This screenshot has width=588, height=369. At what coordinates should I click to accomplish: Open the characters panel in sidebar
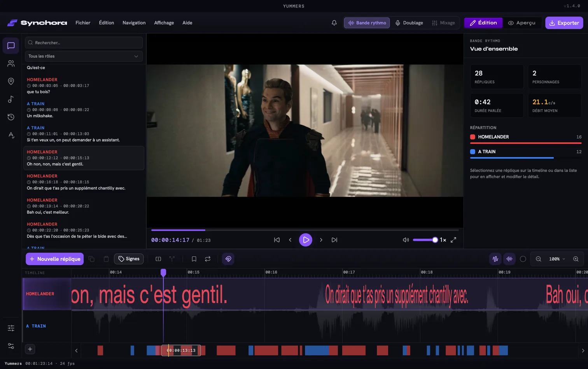tap(11, 63)
